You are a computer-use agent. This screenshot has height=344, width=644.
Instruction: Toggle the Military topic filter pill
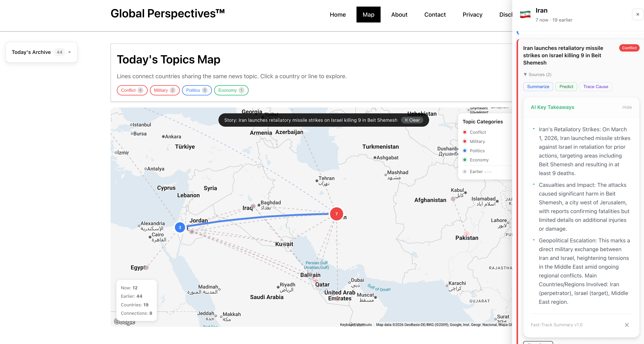(x=164, y=90)
